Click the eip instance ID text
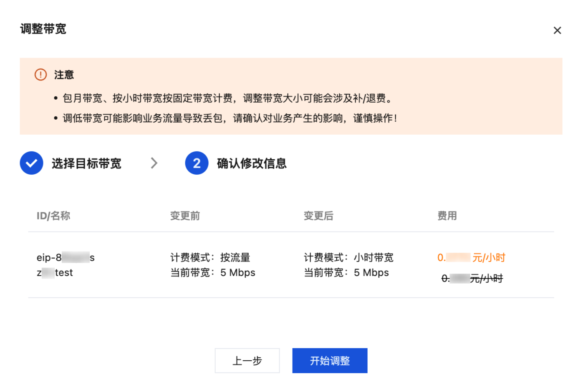581x392 pixels. coord(66,258)
